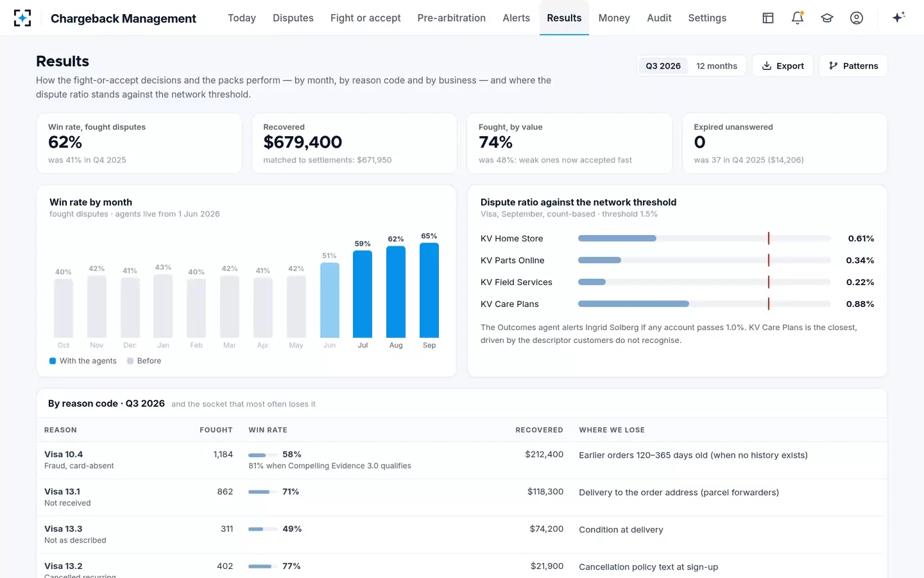This screenshot has width=924, height=578.
Task: Click the 'With the agents' legend entry
Action: 83,361
